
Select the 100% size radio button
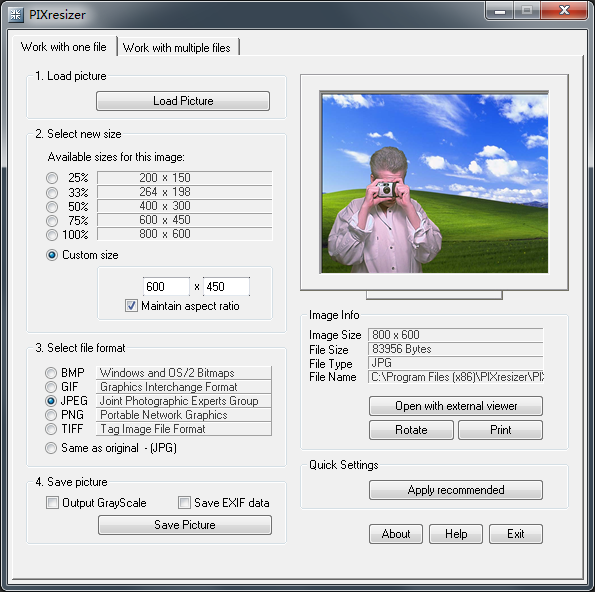tap(52, 235)
